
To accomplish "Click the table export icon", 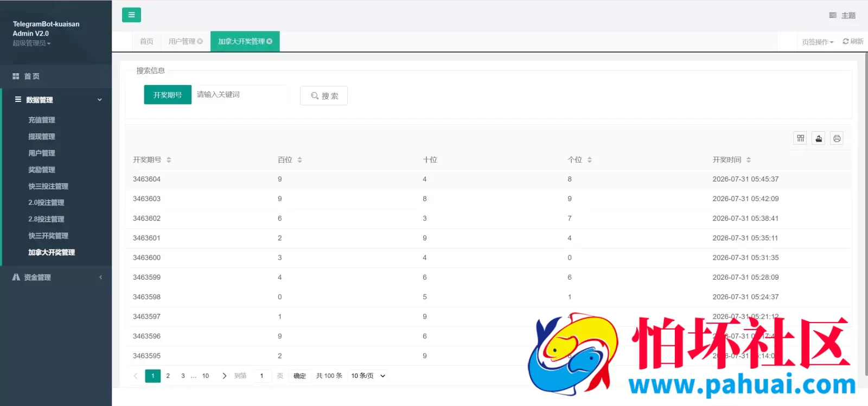I will pyautogui.click(x=819, y=138).
